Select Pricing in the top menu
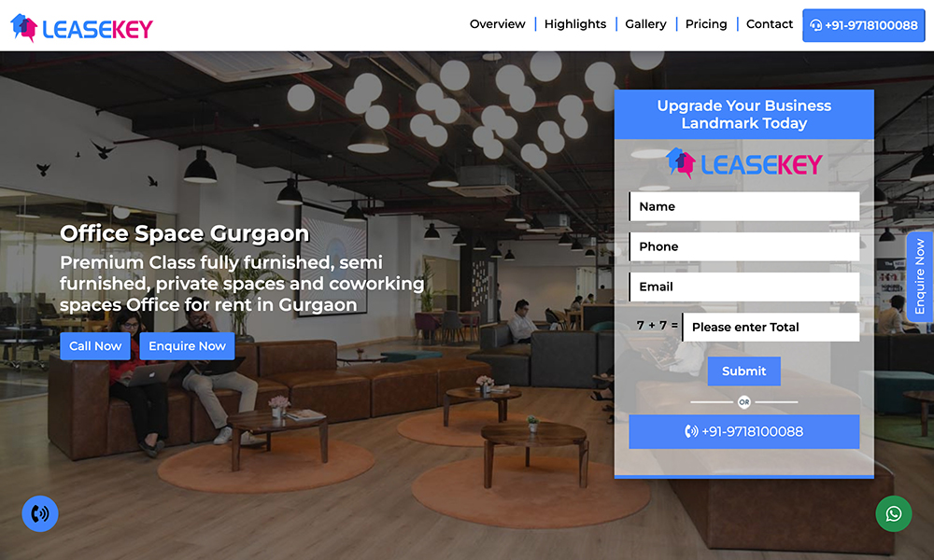Screen dimensions: 934x560 coord(706,24)
